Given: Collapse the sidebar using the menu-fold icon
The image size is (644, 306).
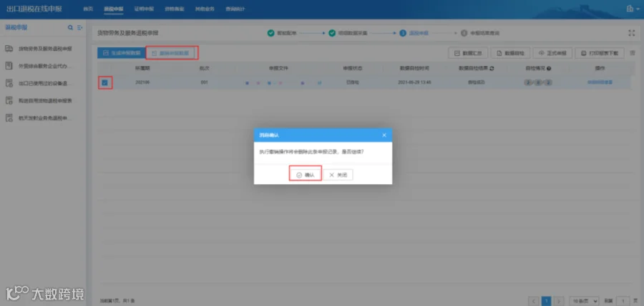Looking at the screenshot, I should pyautogui.click(x=79, y=27).
